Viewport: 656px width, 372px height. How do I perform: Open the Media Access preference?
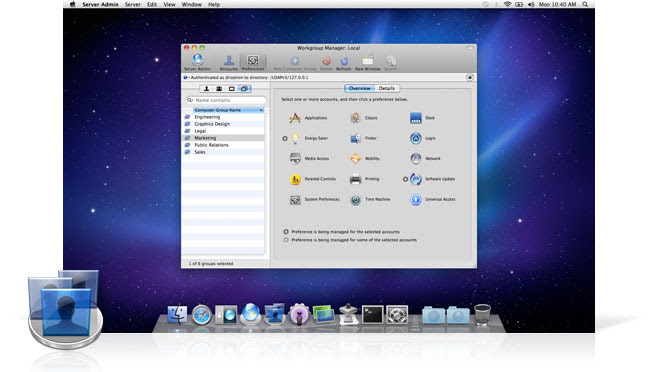[x=309, y=159]
